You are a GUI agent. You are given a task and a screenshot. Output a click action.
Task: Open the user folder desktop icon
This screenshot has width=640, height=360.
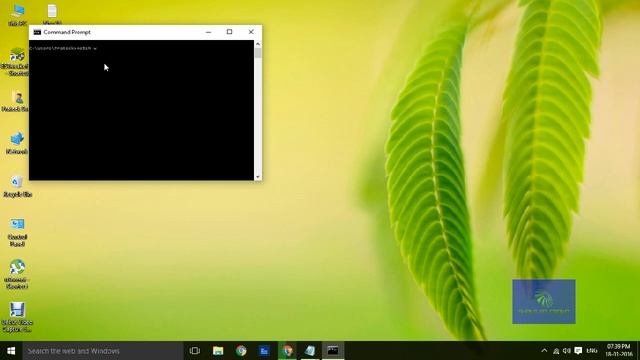tap(17, 101)
